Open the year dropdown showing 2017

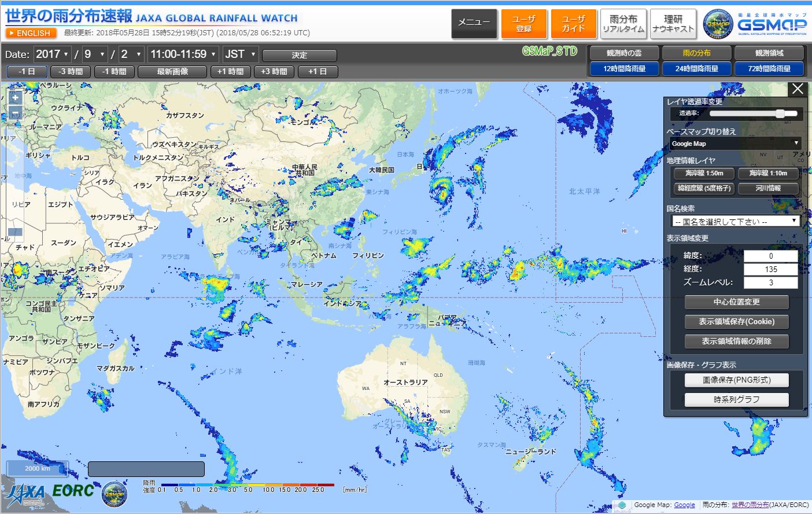coord(52,54)
